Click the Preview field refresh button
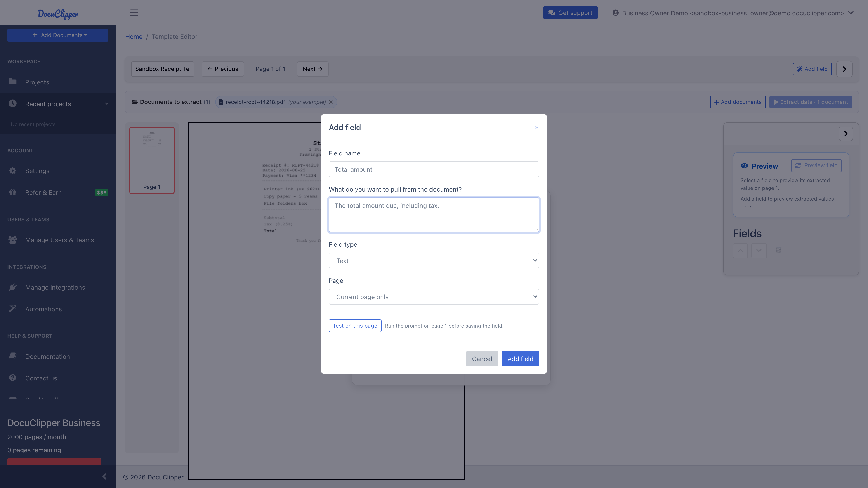This screenshot has width=868, height=488. coord(816,165)
